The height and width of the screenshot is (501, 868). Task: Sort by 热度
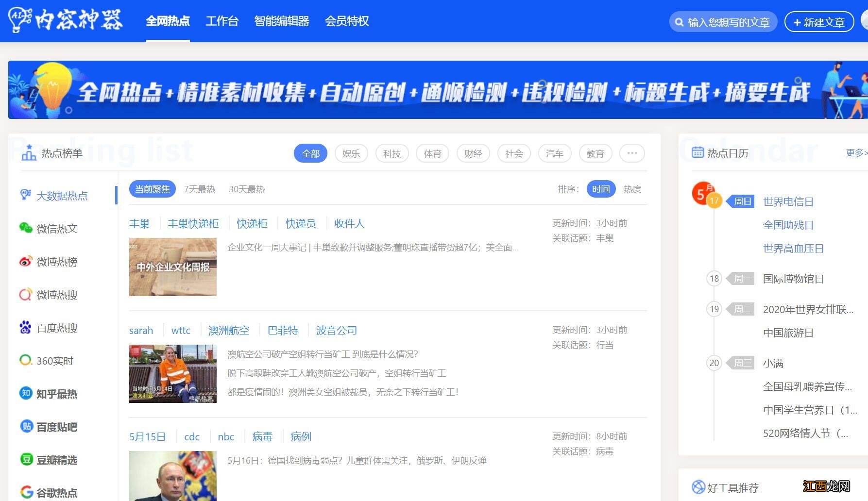[632, 189]
